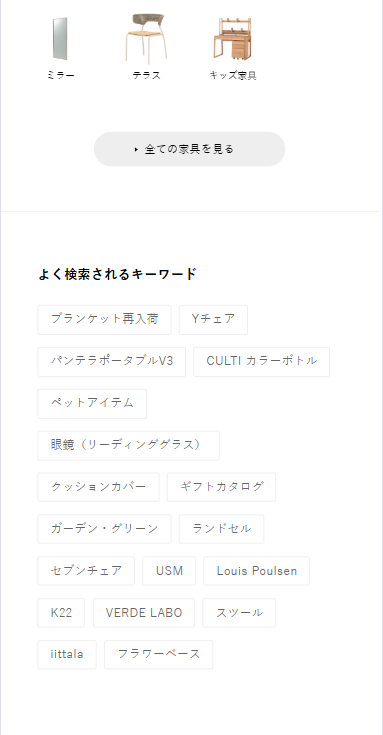Open the セブンチェア keyword tag
This screenshot has height=735, width=383.
86,571
